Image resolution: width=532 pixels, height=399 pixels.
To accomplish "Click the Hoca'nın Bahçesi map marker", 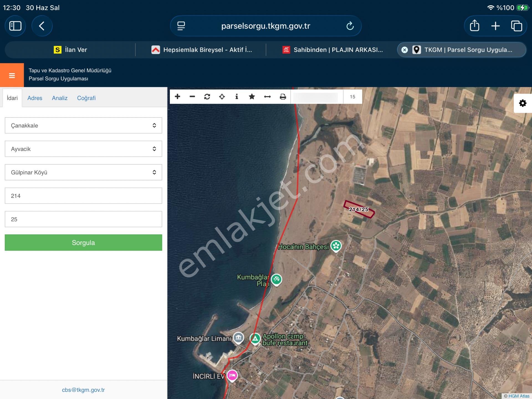I will coord(336,246).
